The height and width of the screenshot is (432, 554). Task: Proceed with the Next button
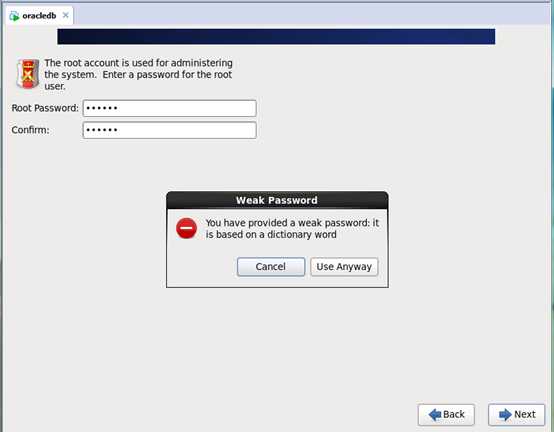tap(517, 414)
